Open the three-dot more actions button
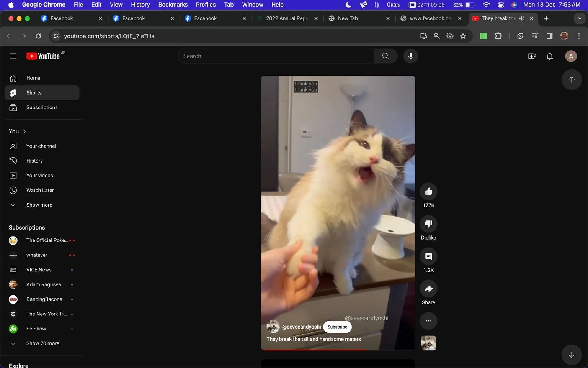The height and width of the screenshot is (368, 588). (428, 321)
